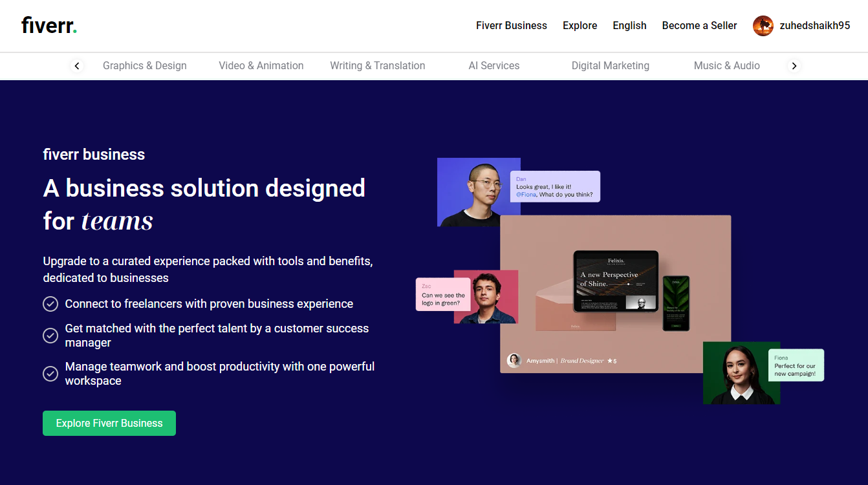Open the zuhedshaikh95 profile avatar
Screen dimensions: 868x485
(763, 26)
